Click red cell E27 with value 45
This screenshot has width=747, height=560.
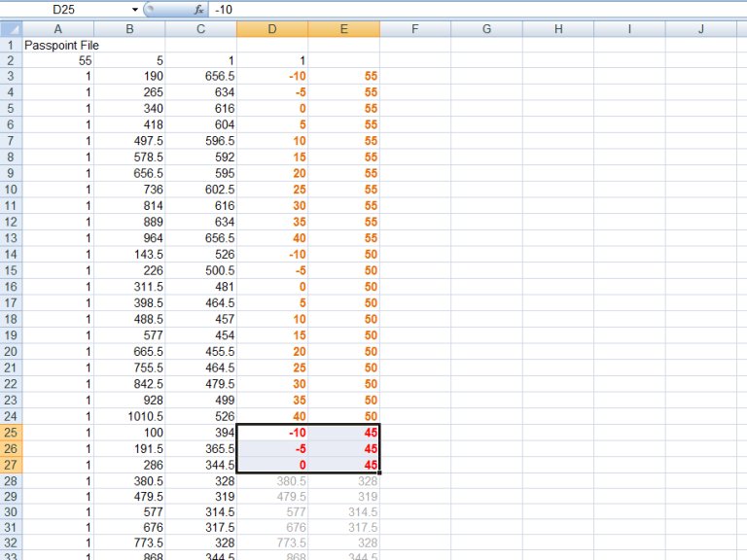coord(343,465)
